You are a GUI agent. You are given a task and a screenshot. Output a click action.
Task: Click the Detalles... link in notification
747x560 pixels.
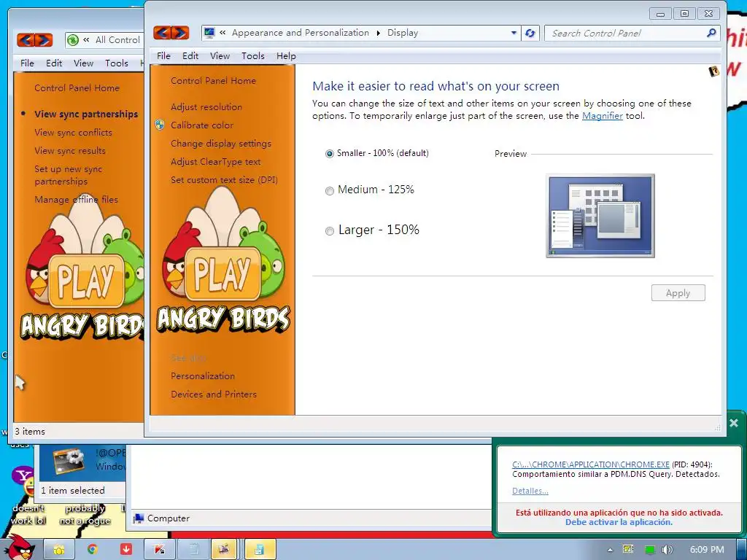[x=530, y=491]
